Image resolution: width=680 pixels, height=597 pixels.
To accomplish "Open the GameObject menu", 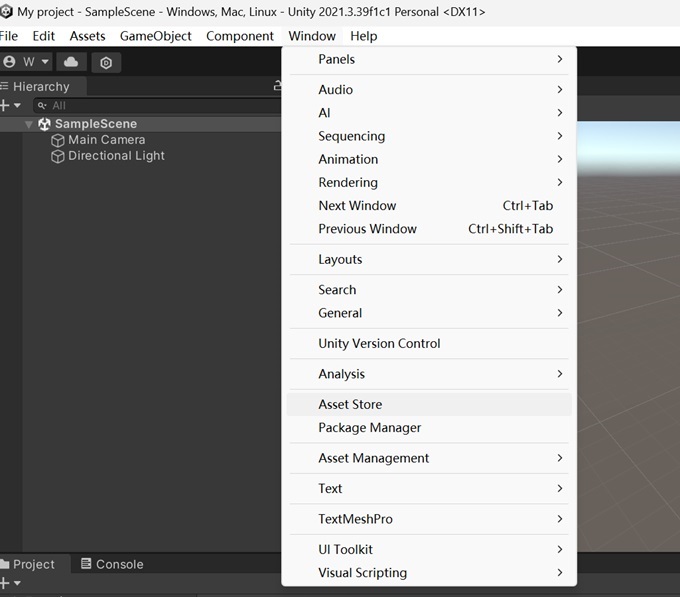I will click(x=156, y=36).
